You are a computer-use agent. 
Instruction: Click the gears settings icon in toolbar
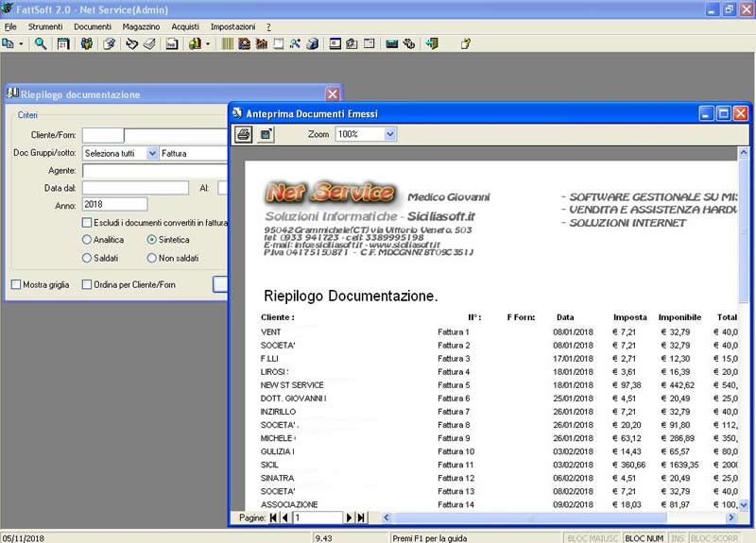click(x=409, y=43)
